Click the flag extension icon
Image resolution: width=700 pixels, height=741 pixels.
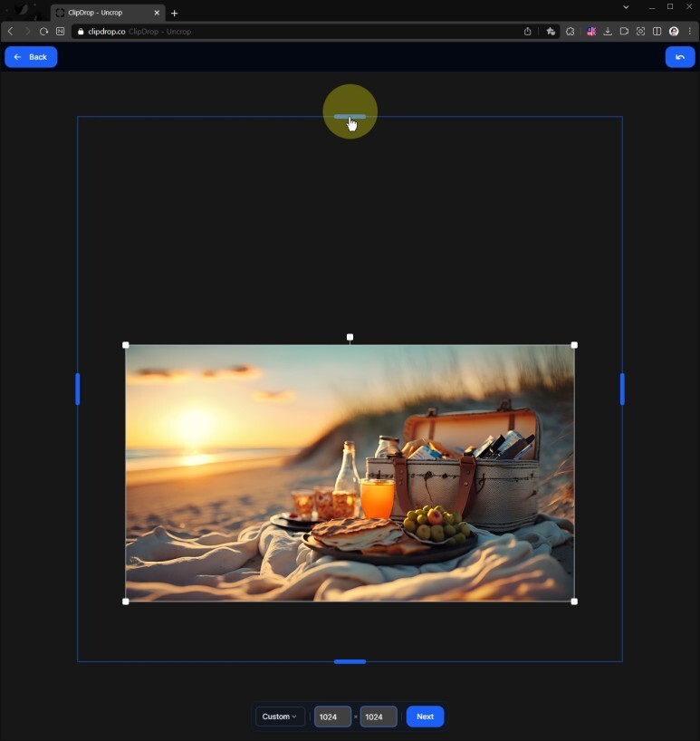(591, 32)
